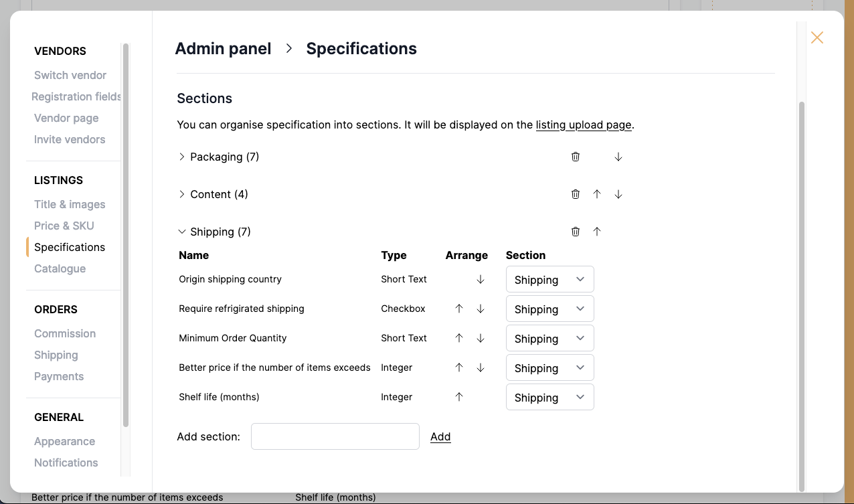This screenshot has height=504, width=854.
Task: Move Shelf life (months) up
Action: click(458, 396)
